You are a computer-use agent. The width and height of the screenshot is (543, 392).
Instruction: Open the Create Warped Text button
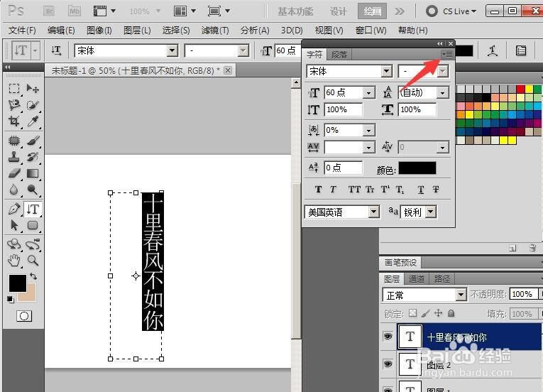pyautogui.click(x=493, y=51)
